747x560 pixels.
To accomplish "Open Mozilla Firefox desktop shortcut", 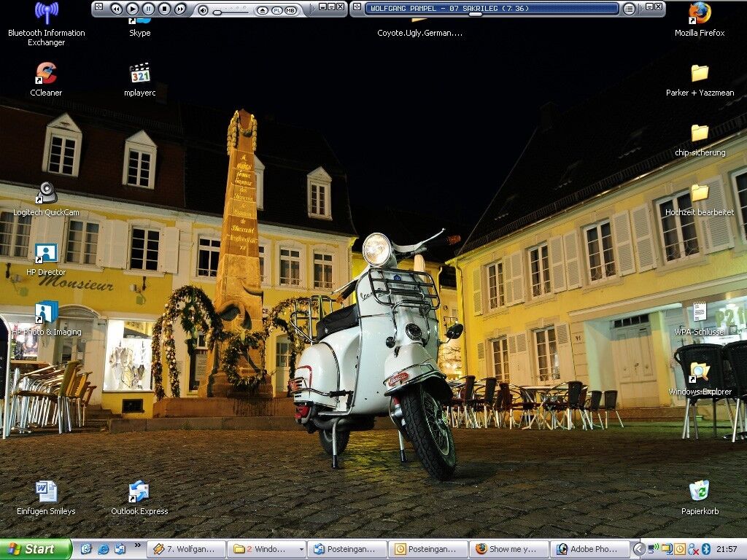I will [699, 13].
